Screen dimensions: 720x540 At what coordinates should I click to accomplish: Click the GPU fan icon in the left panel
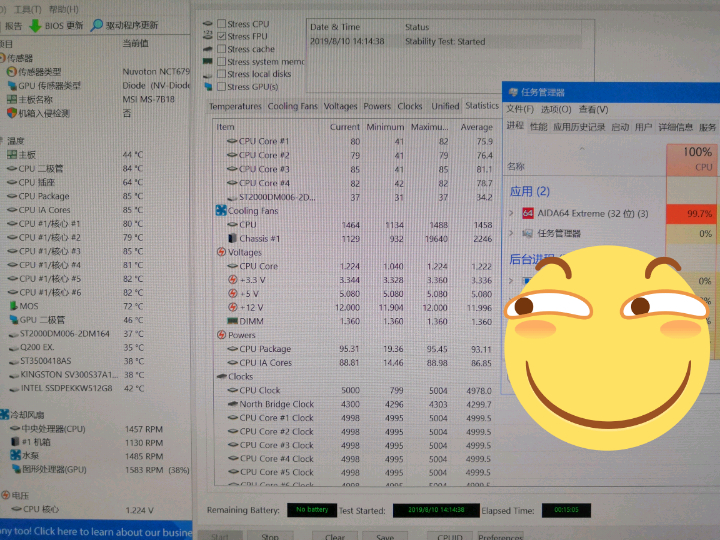pyautogui.click(x=16, y=469)
